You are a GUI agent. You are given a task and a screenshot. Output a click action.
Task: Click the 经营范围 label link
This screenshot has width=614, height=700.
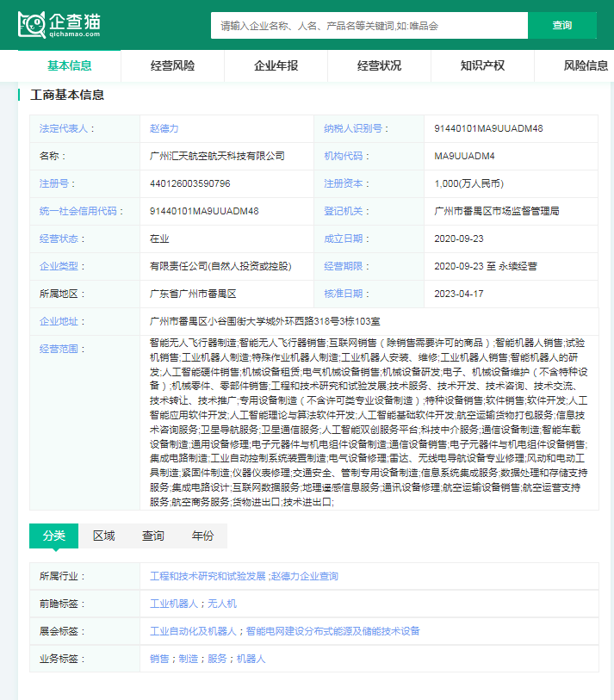tap(59, 349)
